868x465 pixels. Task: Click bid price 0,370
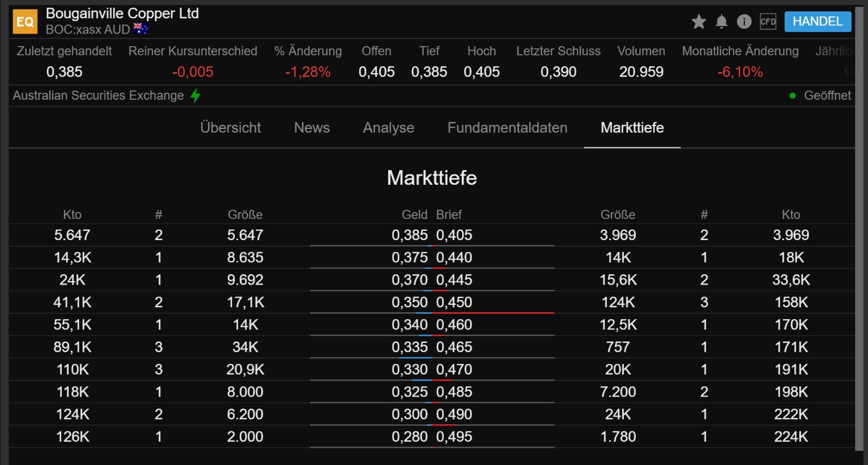410,280
